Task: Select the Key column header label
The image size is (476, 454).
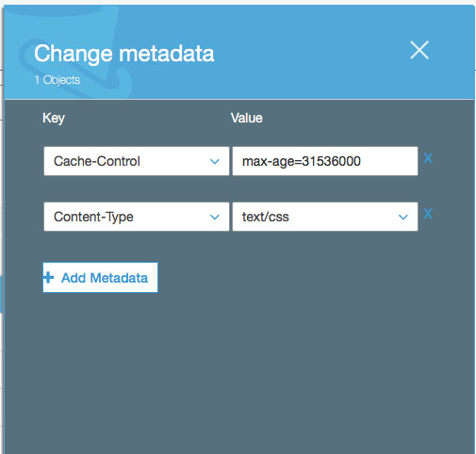Action: (54, 119)
